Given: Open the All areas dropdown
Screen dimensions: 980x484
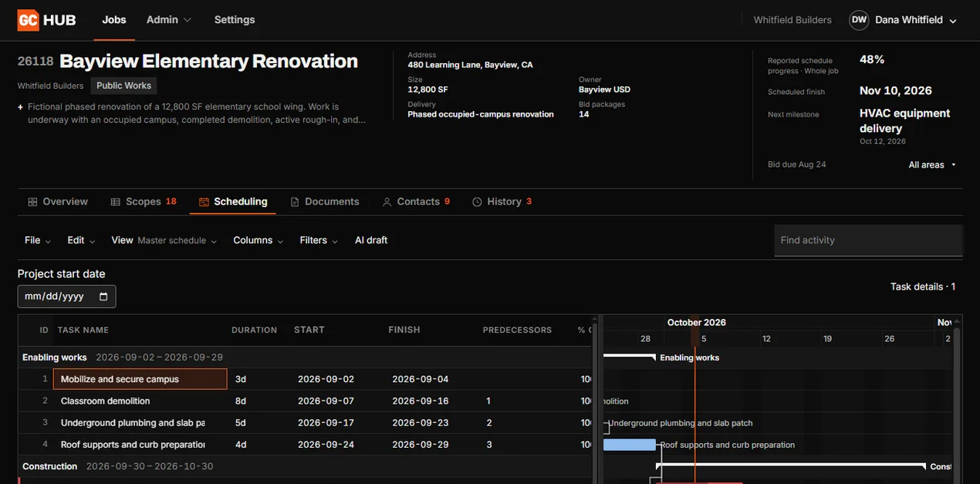Looking at the screenshot, I should 932,164.
